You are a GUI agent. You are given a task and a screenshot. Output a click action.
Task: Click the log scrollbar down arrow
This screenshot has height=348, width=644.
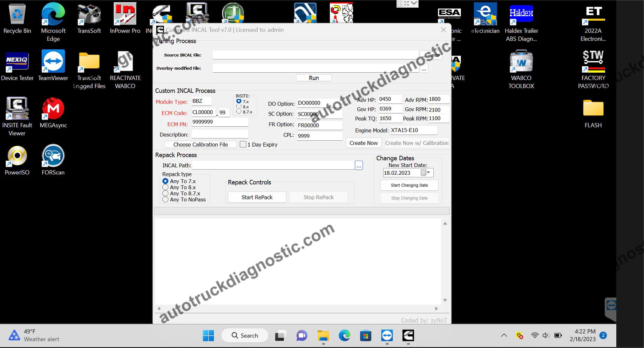point(445,300)
